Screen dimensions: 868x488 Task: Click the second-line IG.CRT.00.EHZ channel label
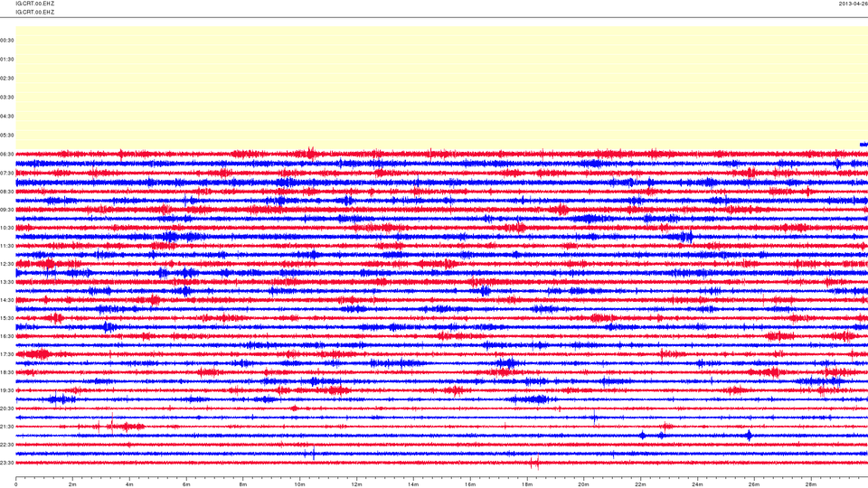(35, 12)
